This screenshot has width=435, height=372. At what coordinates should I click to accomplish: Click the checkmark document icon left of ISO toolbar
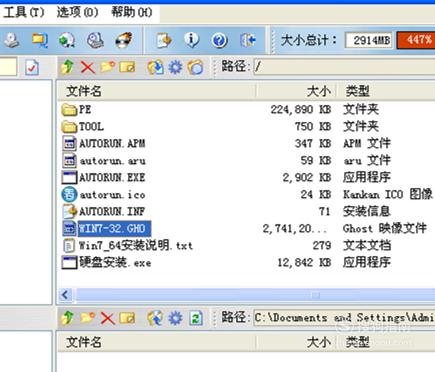[32, 67]
